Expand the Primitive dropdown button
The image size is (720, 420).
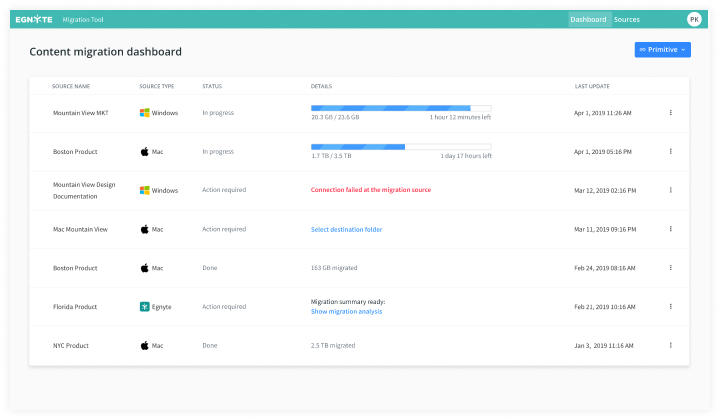point(662,49)
